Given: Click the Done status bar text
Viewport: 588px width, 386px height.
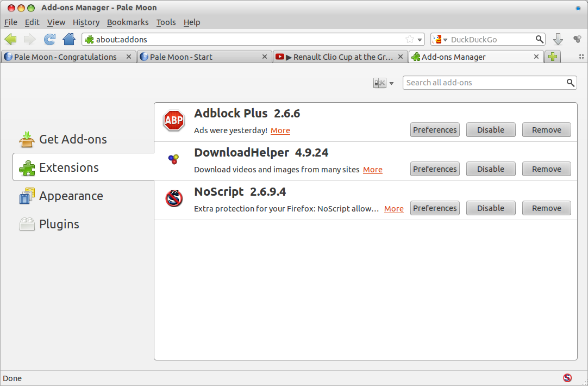Looking at the screenshot, I should 12,378.
